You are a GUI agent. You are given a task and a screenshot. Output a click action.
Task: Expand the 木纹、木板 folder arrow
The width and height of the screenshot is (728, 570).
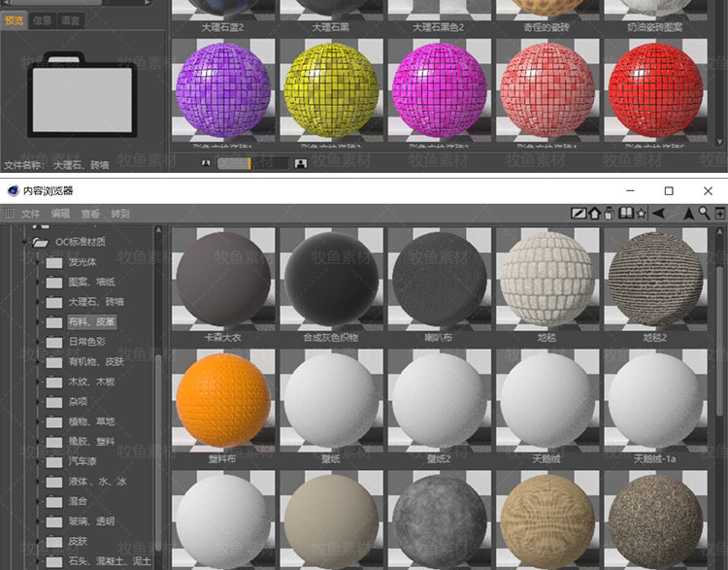[38, 383]
